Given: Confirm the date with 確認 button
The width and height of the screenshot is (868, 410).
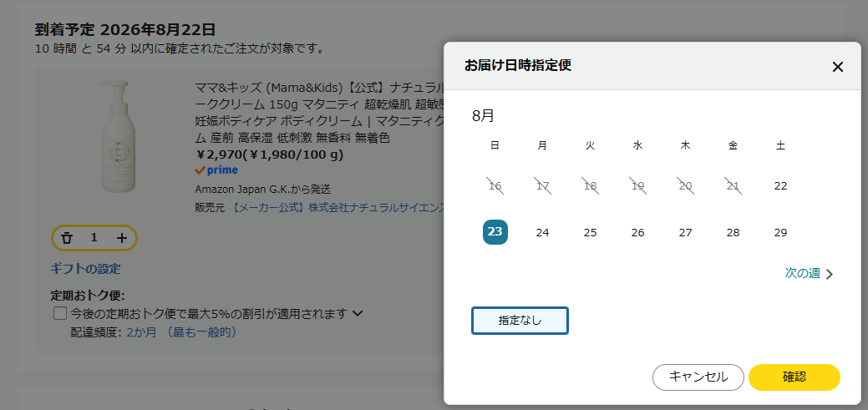Looking at the screenshot, I should [794, 377].
